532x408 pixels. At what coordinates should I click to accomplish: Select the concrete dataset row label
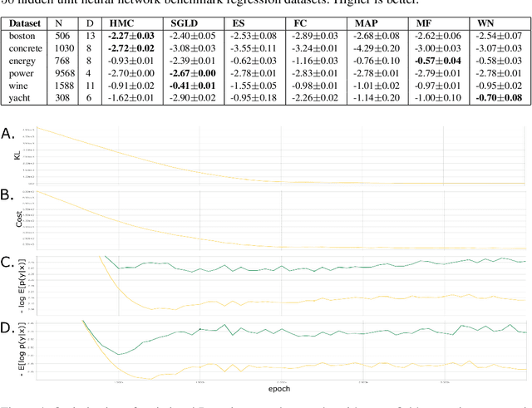coord(27,48)
